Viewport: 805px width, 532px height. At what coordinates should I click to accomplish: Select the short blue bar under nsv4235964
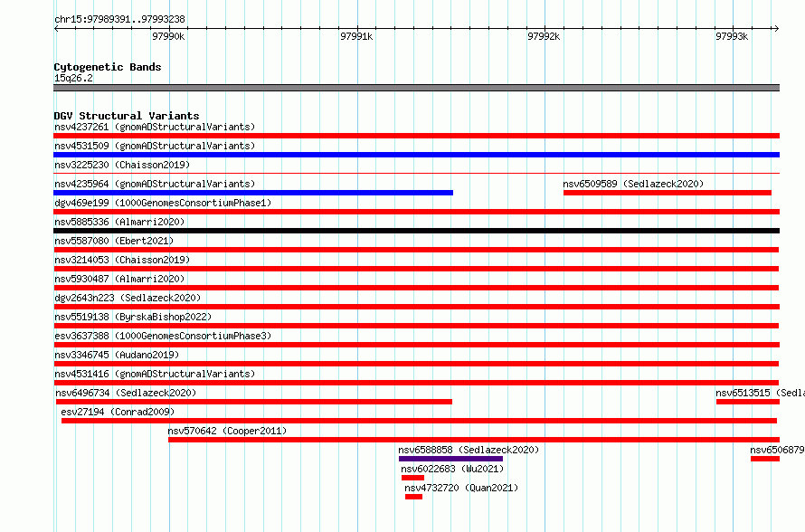tap(253, 193)
